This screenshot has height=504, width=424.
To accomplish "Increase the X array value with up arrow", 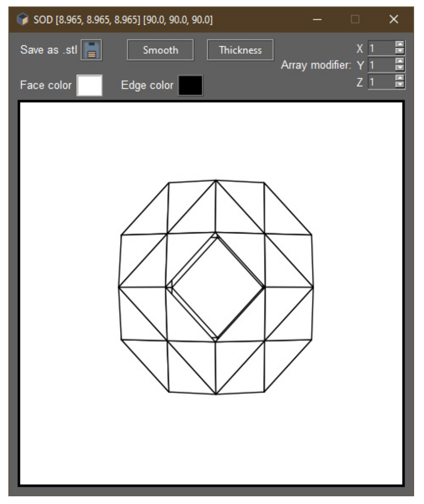I will pos(399,45).
